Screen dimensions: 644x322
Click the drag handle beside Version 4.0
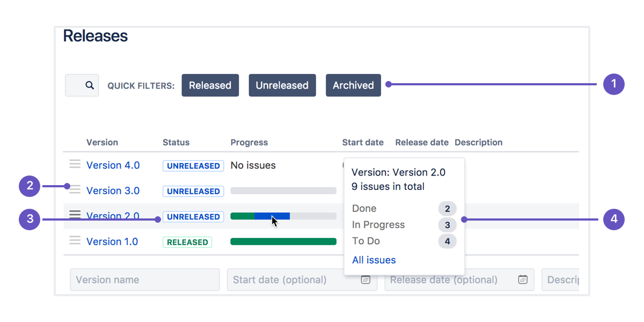click(75, 164)
